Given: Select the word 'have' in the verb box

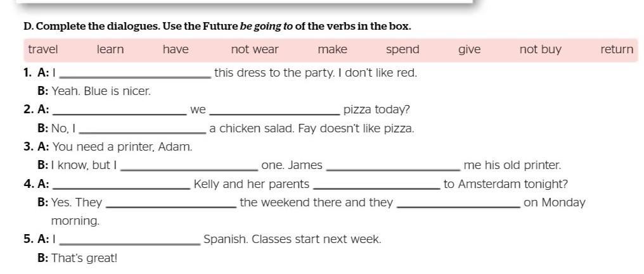Looking at the screenshot, I should 176,49.
